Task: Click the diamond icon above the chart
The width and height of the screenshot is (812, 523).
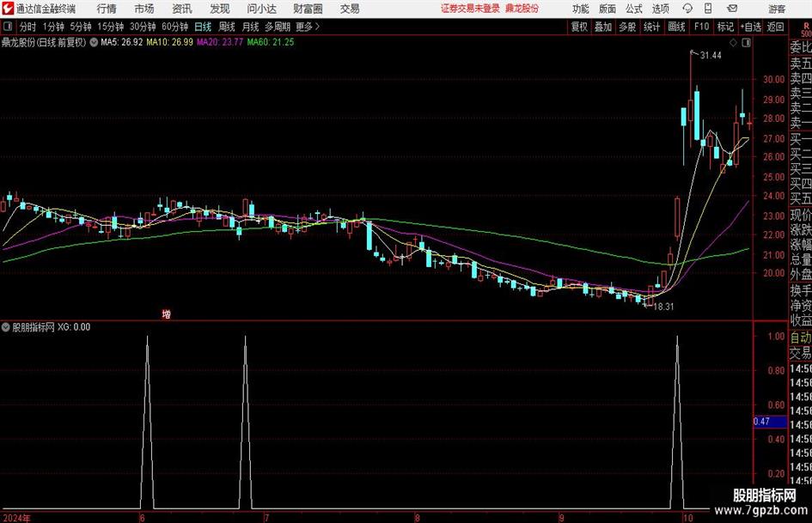Action: click(733, 43)
